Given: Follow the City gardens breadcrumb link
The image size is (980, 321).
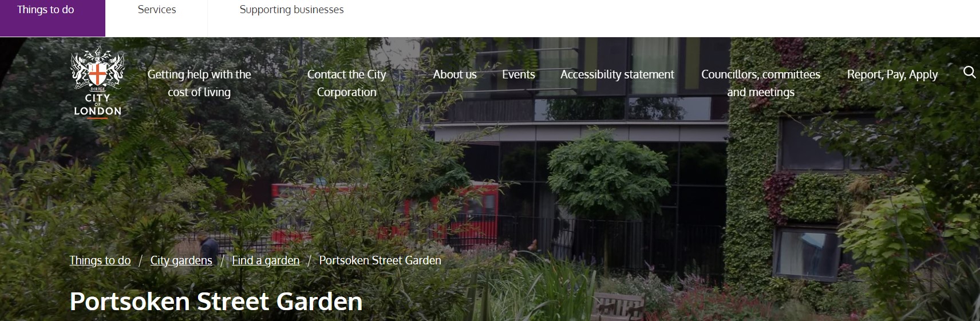Looking at the screenshot, I should pos(181,260).
